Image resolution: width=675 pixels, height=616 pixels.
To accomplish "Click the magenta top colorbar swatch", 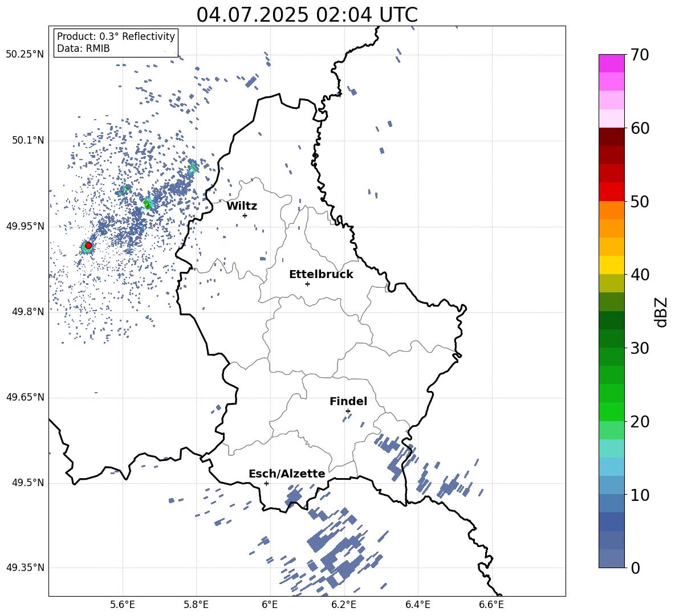I will (x=611, y=63).
